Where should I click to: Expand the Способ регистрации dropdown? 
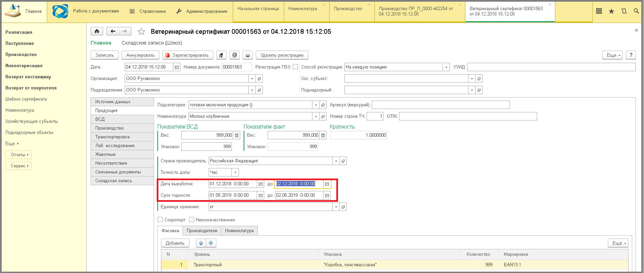tap(446, 67)
